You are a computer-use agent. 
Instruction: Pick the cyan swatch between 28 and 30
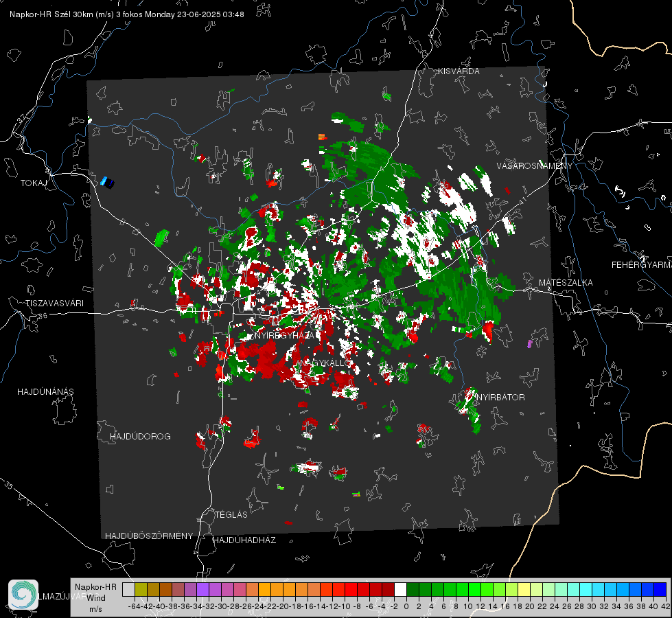586,589
